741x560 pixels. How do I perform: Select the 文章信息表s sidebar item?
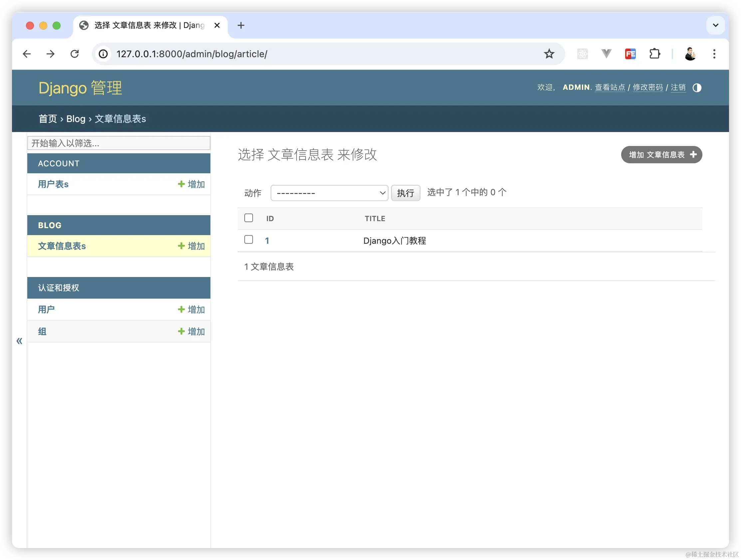(x=62, y=246)
